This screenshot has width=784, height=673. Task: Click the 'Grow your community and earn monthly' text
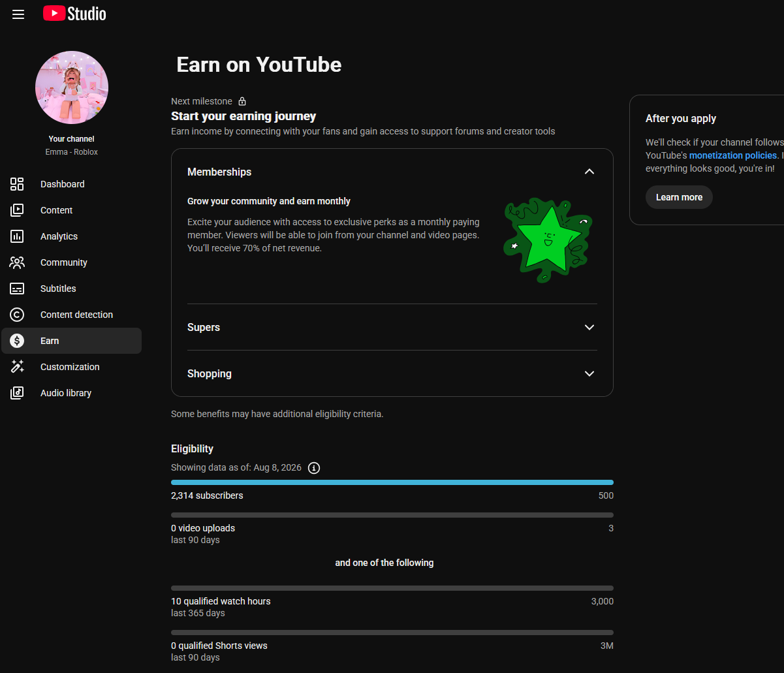pyautogui.click(x=269, y=201)
